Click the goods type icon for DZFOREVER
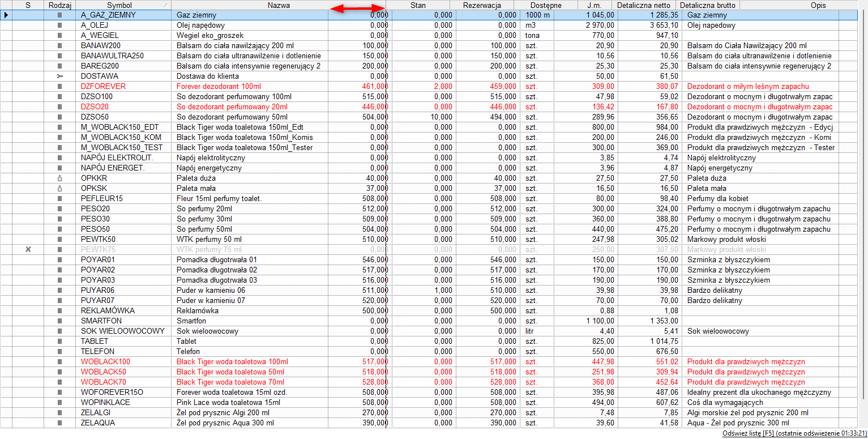The image size is (868, 439). click(59, 86)
